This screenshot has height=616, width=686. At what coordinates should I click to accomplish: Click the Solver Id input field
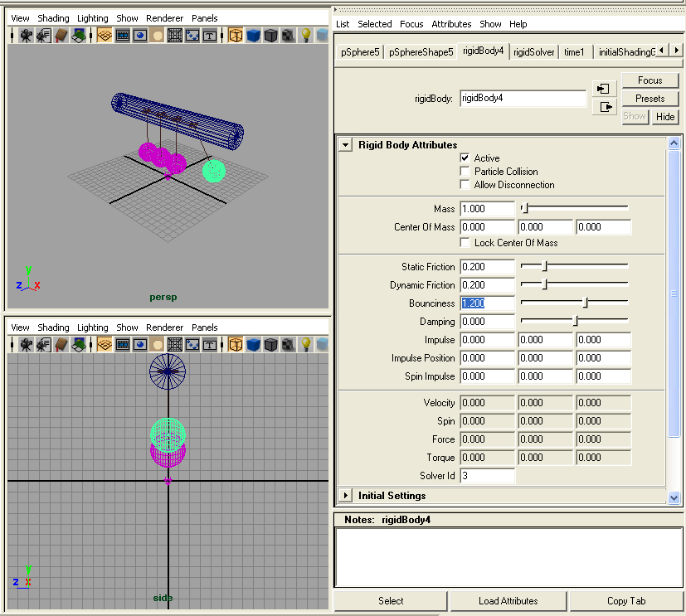click(487, 476)
